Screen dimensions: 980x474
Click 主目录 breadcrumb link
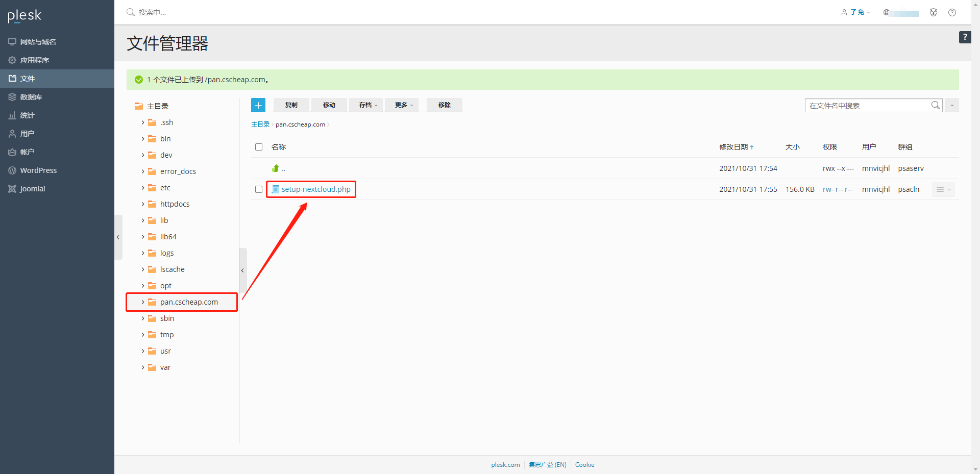260,124
